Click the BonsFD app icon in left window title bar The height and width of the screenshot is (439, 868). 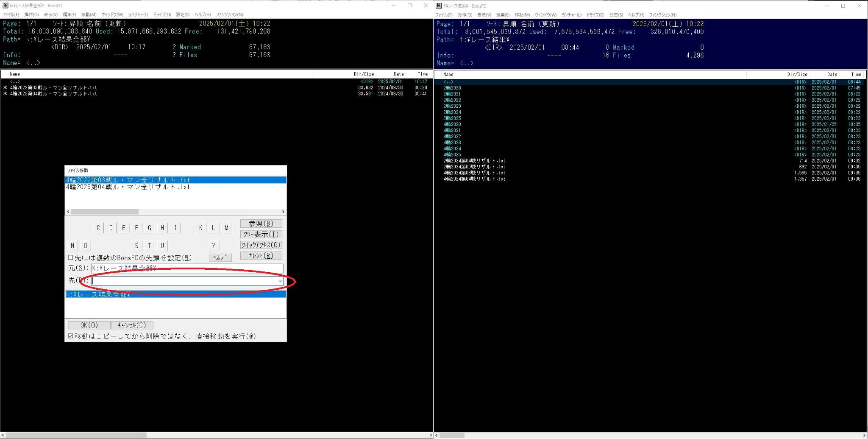pyautogui.click(x=5, y=6)
